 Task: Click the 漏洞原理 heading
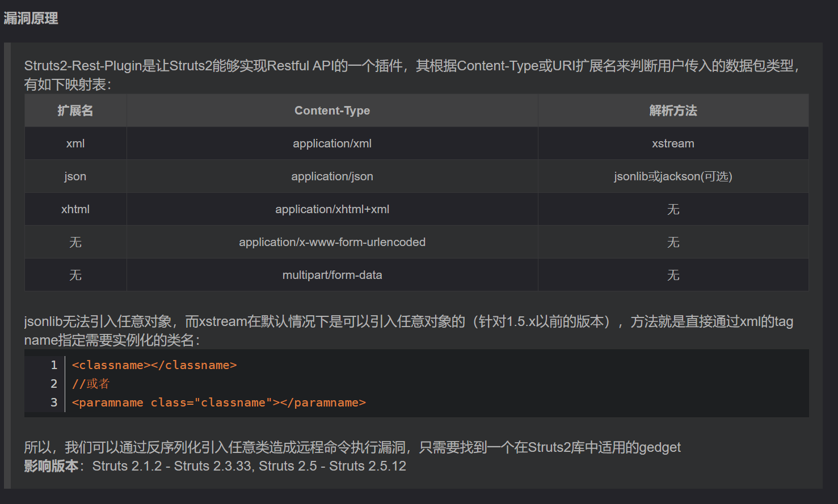click(x=31, y=18)
